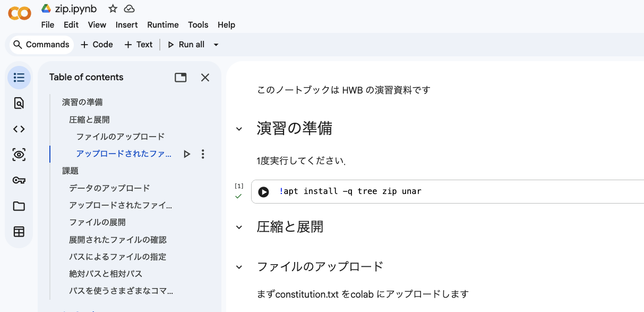Open the Variables inspector sidebar icon
Image resolution: width=644 pixels, height=312 pixels.
pos(19,155)
